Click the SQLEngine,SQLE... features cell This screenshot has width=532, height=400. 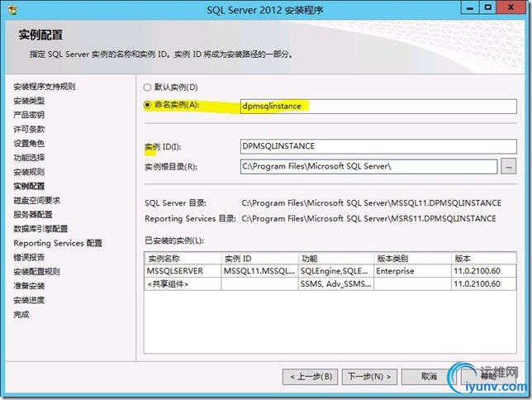pyautogui.click(x=336, y=271)
